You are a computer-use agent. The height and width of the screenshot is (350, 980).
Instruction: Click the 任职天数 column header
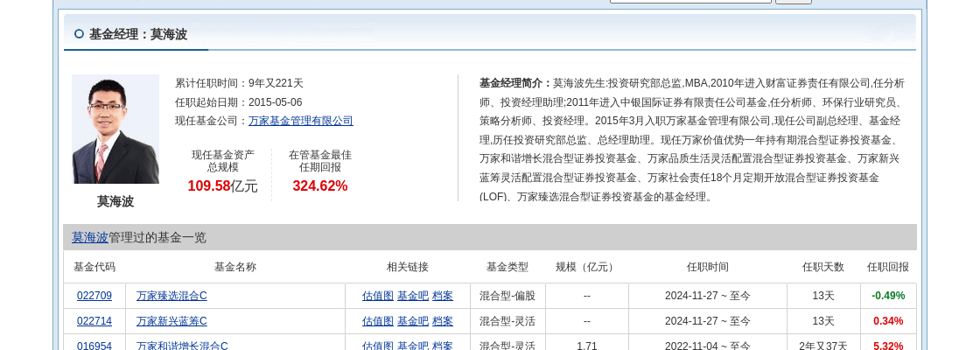(x=823, y=267)
